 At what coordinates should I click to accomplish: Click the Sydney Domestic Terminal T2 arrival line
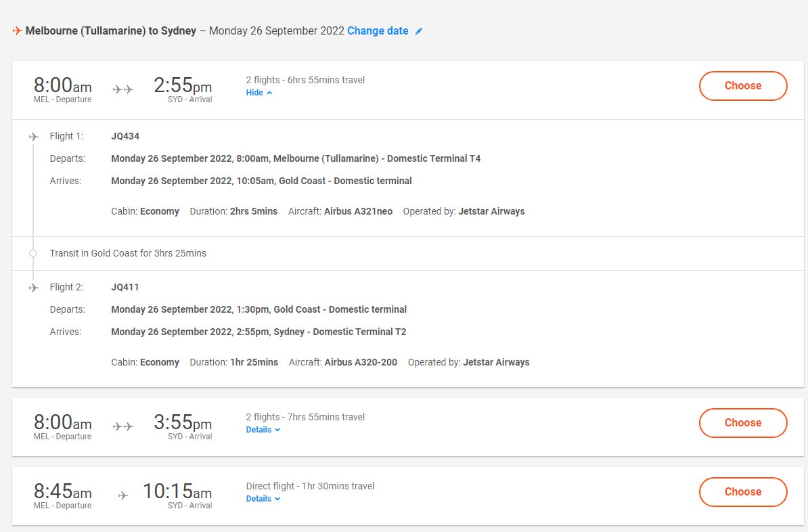point(259,332)
